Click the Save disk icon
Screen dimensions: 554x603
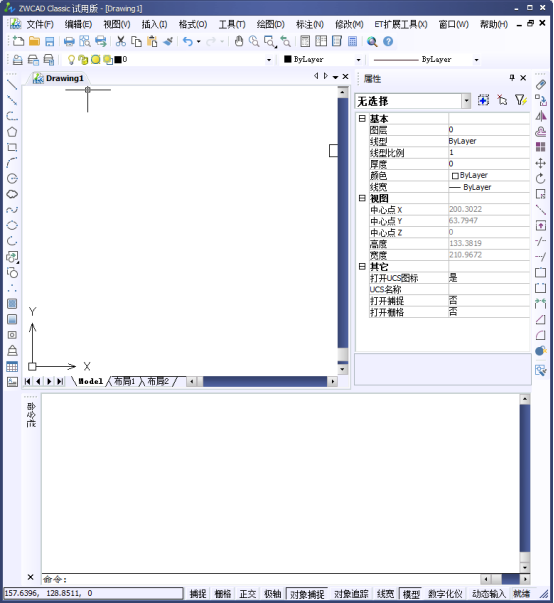(50, 41)
